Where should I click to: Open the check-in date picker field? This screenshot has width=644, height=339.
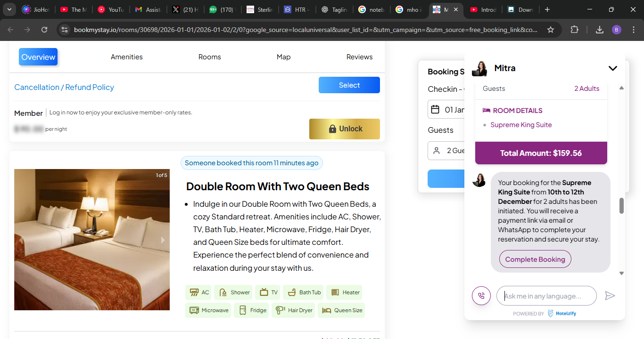click(x=446, y=110)
